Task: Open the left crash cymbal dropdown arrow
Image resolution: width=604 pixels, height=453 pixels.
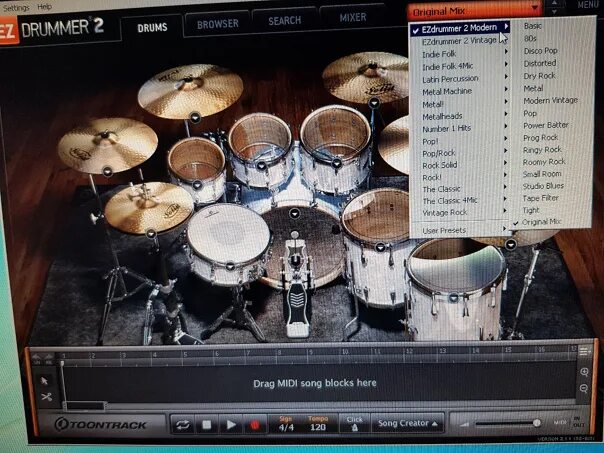Action: 107,171
